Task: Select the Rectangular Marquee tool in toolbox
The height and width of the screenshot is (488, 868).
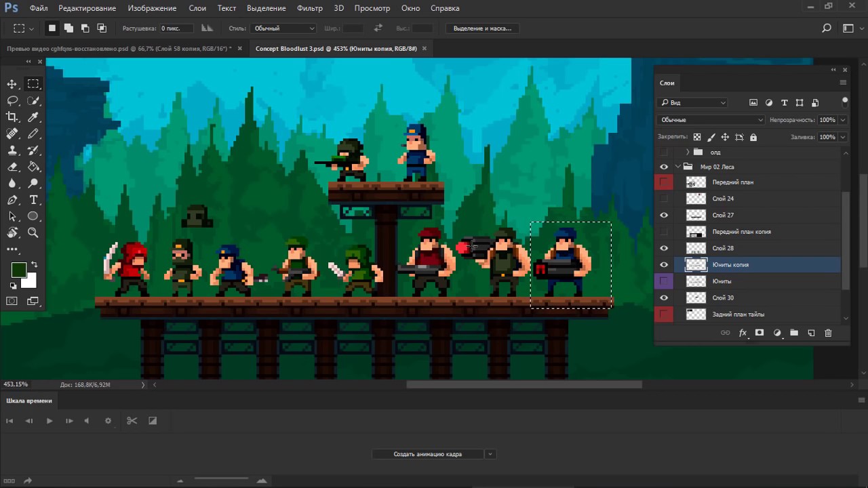Action: (33, 84)
